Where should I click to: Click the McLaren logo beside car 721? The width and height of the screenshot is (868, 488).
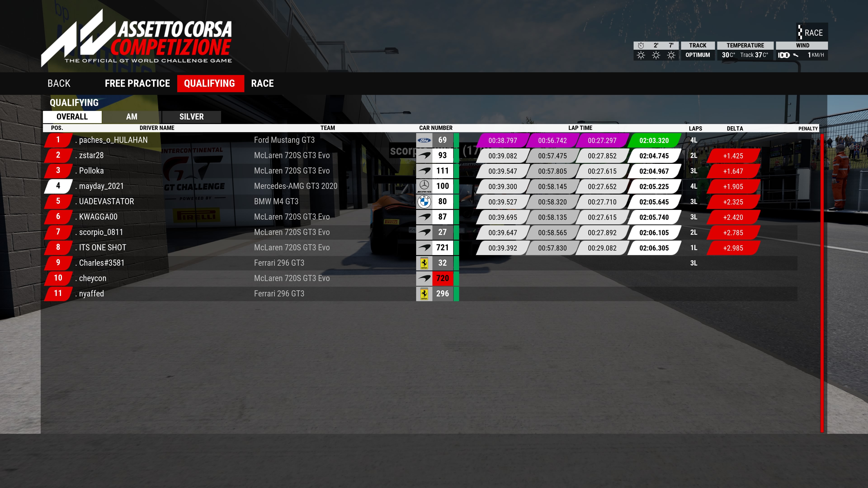click(424, 248)
